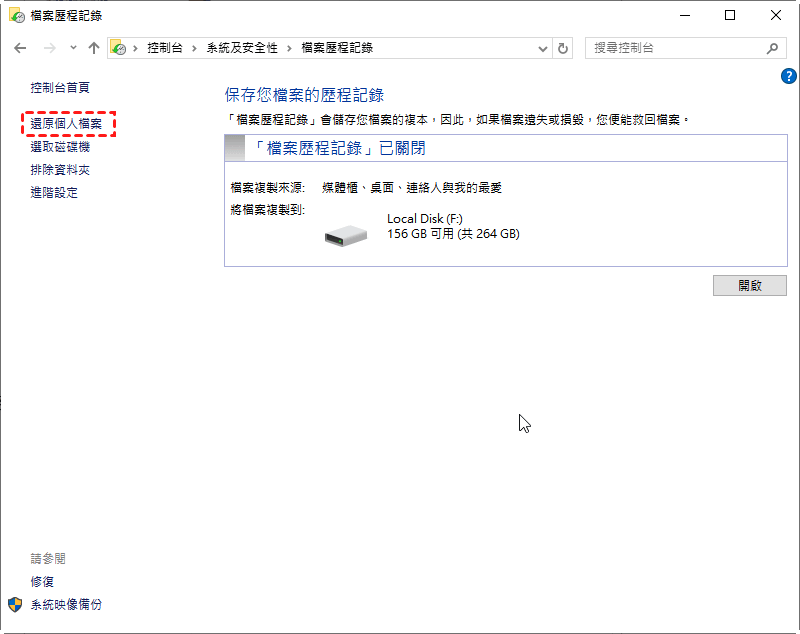
Task: Open 系統映像備份 link
Action: click(x=66, y=605)
